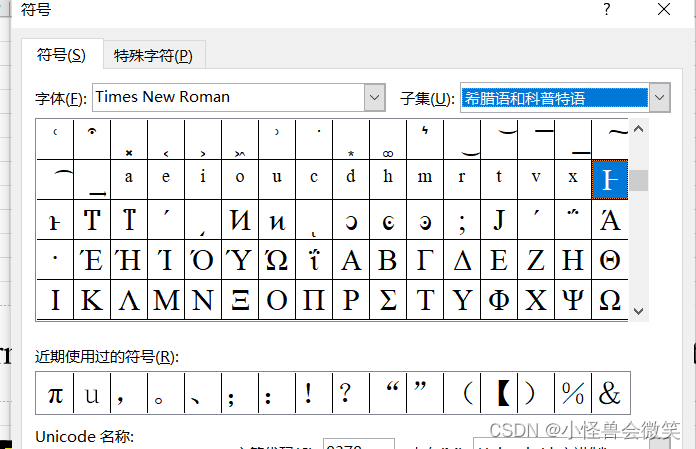This screenshot has width=696, height=449.
Task: Select the capital И symbol cell
Action: click(x=240, y=220)
